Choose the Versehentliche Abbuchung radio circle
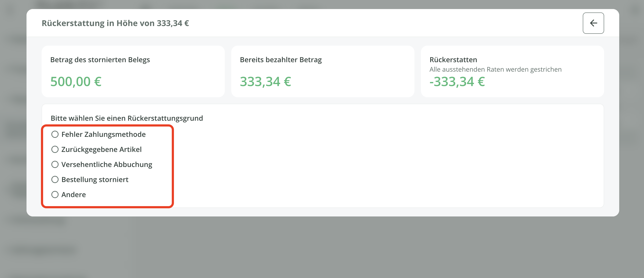Screen dimensions: 644x278 pos(55,164)
